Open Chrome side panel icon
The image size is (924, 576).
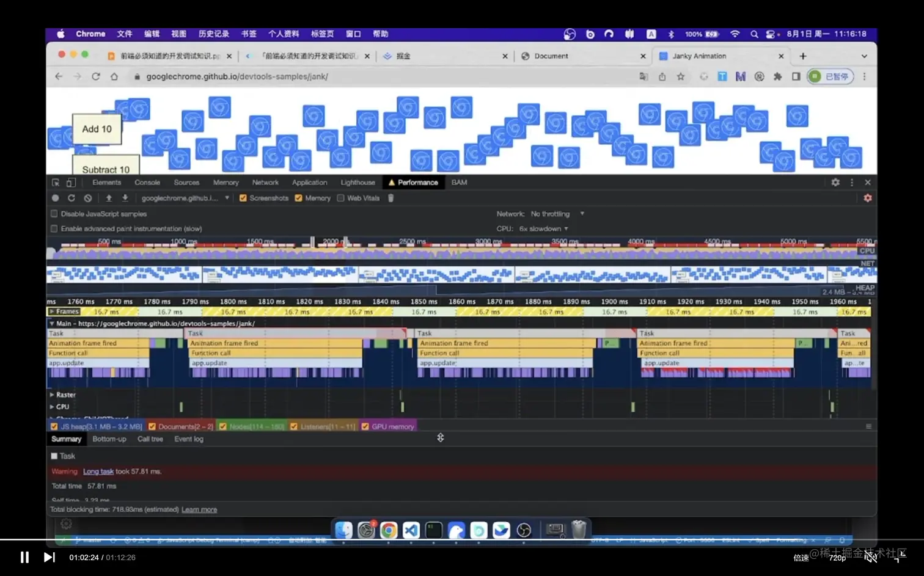click(796, 76)
